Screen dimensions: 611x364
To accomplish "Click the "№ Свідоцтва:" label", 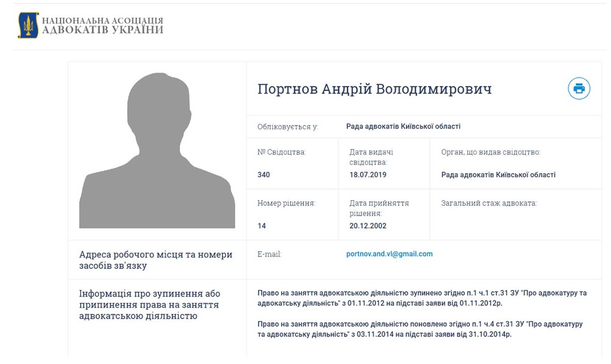I will click(x=281, y=152).
